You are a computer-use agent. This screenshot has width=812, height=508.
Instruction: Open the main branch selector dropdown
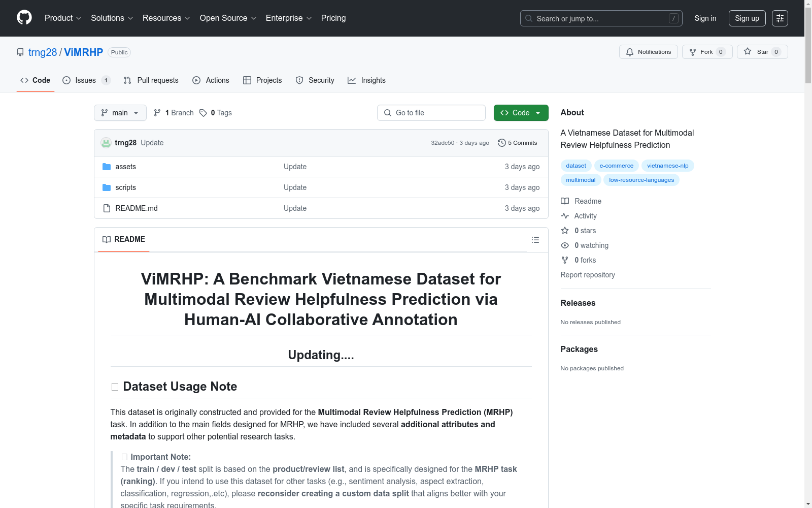120,113
